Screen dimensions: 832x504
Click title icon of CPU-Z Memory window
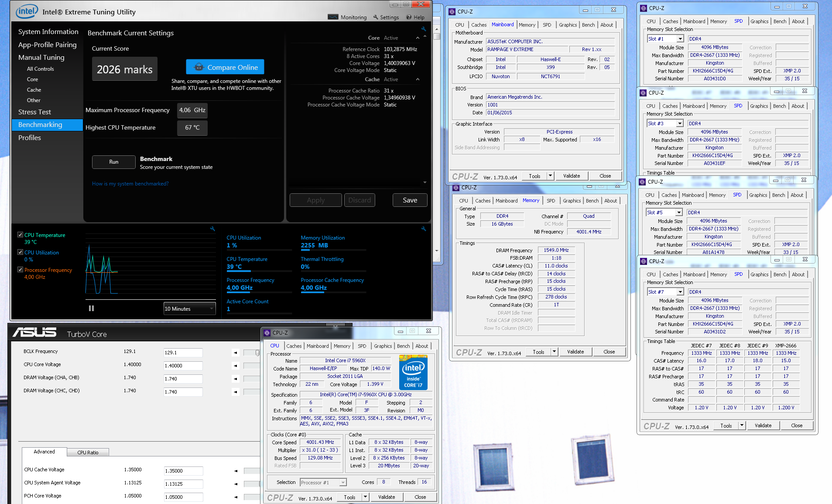click(x=456, y=188)
